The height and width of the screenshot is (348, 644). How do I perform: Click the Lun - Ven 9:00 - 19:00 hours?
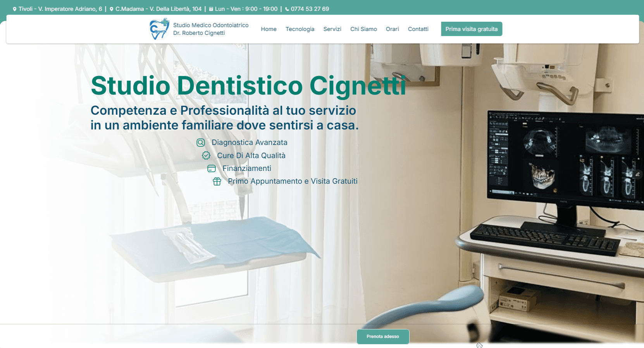click(x=246, y=9)
